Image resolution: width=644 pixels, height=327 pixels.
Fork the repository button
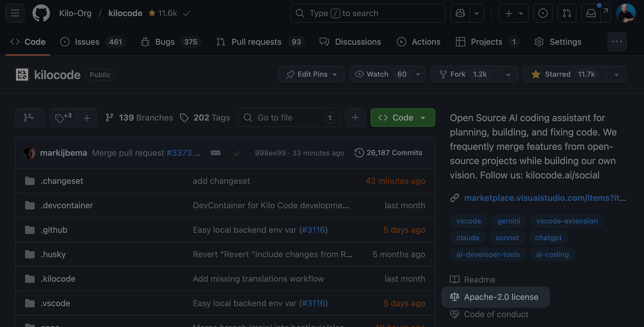click(465, 74)
